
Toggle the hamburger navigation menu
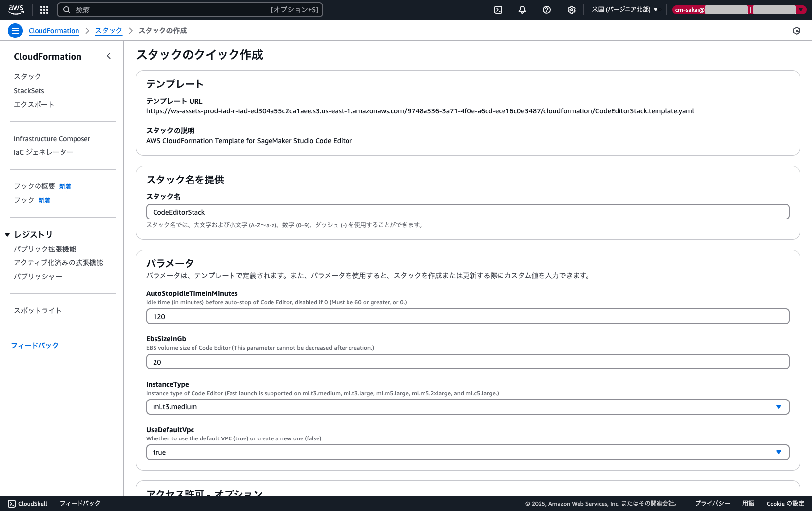click(x=15, y=31)
